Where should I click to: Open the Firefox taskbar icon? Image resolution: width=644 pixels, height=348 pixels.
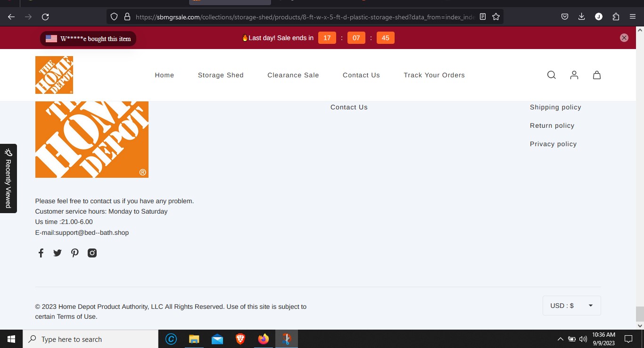pos(264,339)
